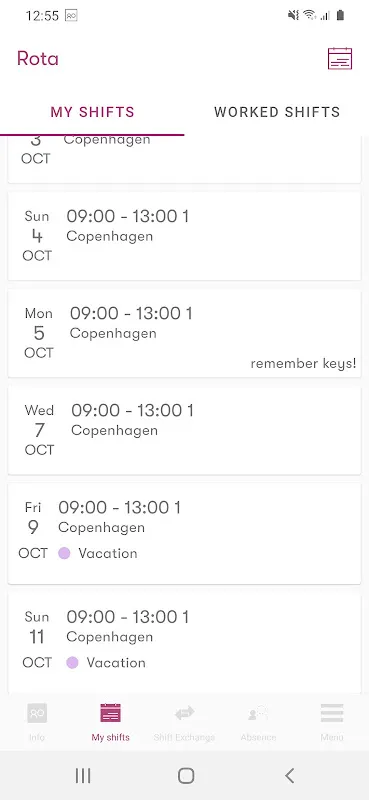Image resolution: width=369 pixels, height=800 pixels.
Task: Tap the Android back arrow
Action: pos(289,776)
